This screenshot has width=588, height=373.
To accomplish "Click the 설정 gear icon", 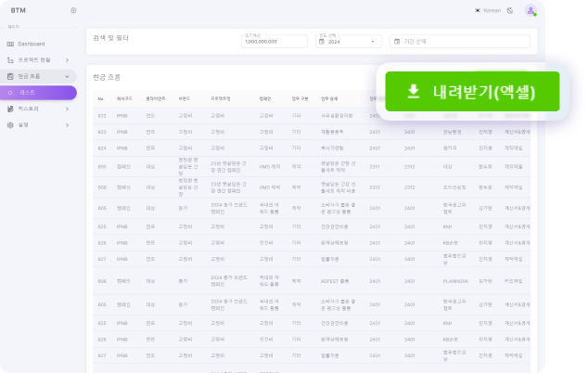I will tap(11, 124).
